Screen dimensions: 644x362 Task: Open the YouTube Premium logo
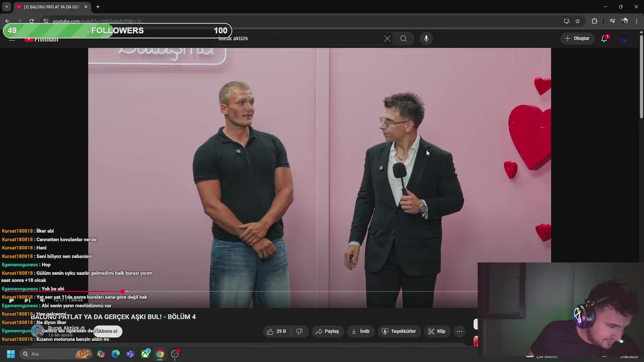41,39
